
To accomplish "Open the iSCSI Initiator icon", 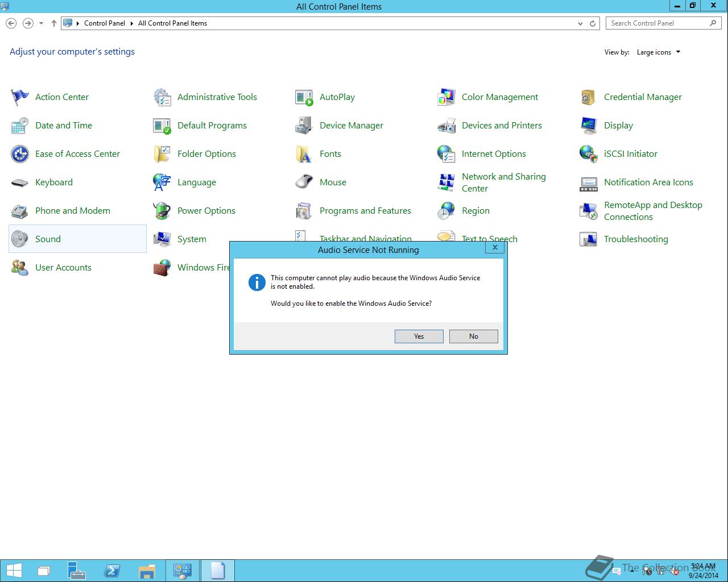I will tap(589, 154).
